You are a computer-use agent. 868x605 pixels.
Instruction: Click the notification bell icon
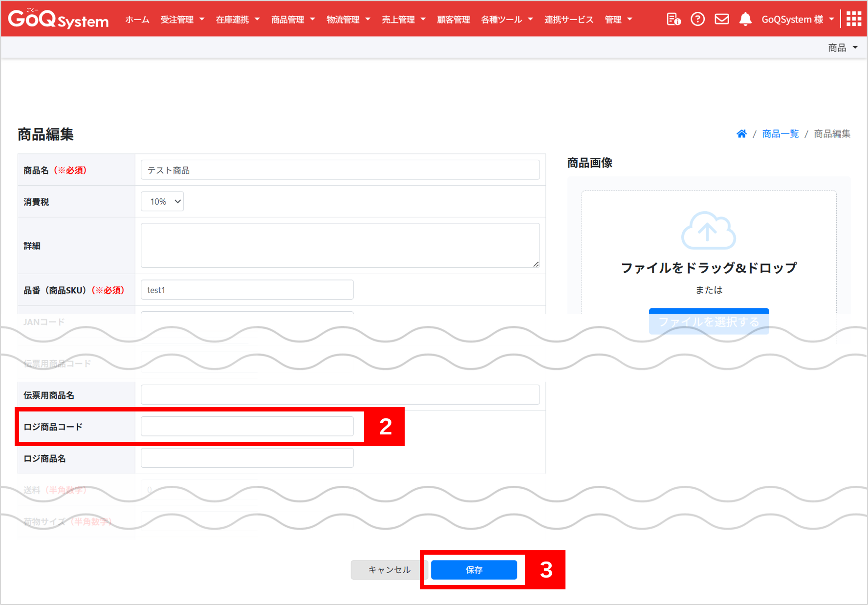pos(745,19)
